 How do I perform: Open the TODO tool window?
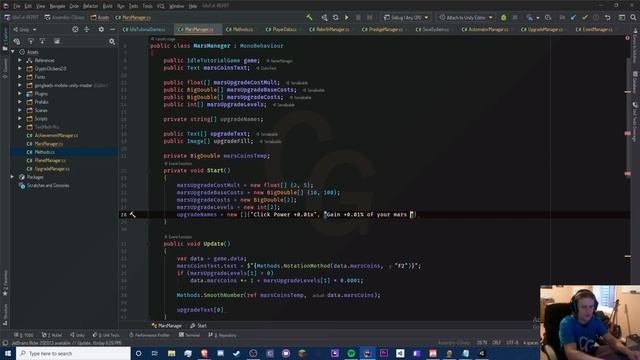point(24,335)
